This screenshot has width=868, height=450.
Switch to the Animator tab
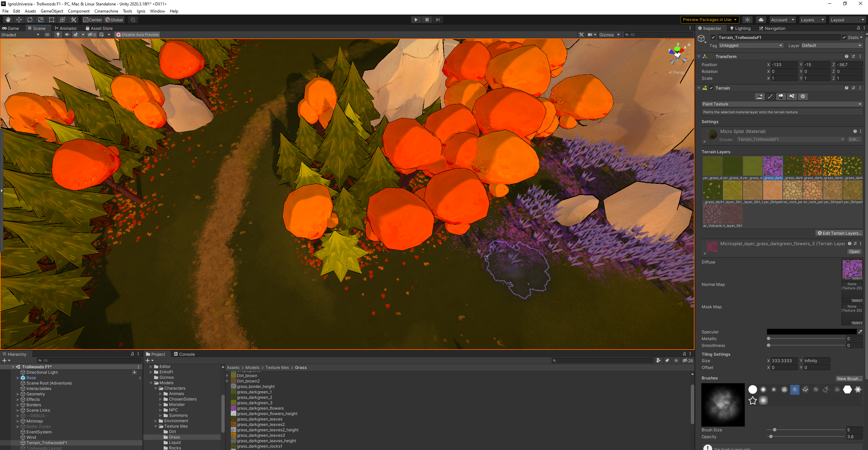66,28
